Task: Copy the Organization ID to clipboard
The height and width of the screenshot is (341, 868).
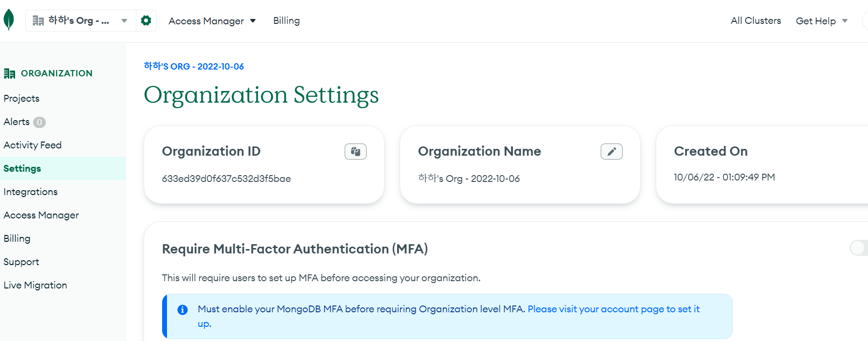Action: click(x=355, y=152)
